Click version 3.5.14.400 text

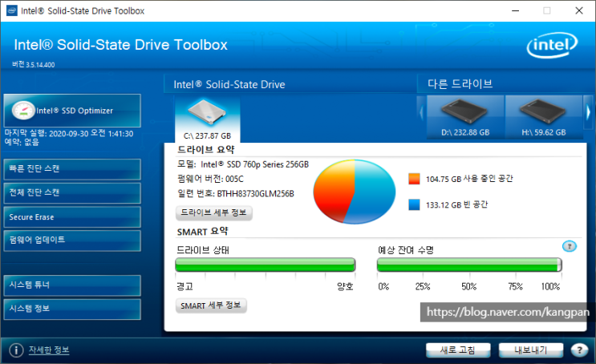pyautogui.click(x=34, y=65)
